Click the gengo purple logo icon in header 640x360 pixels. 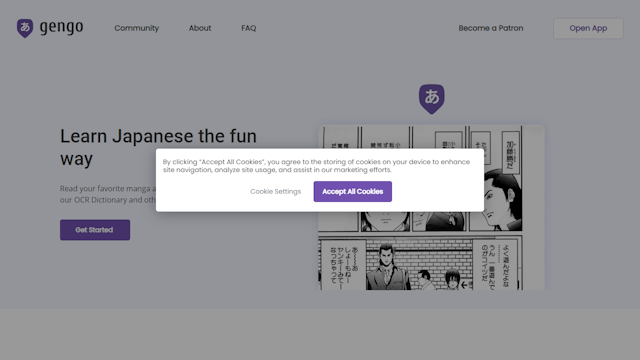(x=25, y=28)
